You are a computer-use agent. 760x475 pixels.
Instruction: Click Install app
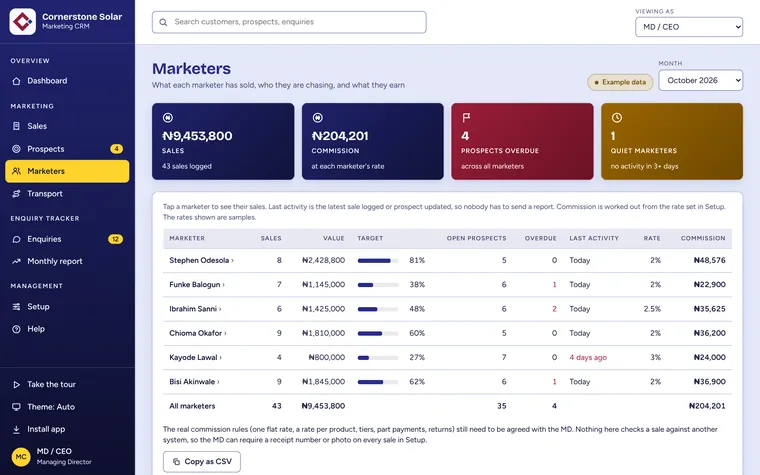click(67, 429)
